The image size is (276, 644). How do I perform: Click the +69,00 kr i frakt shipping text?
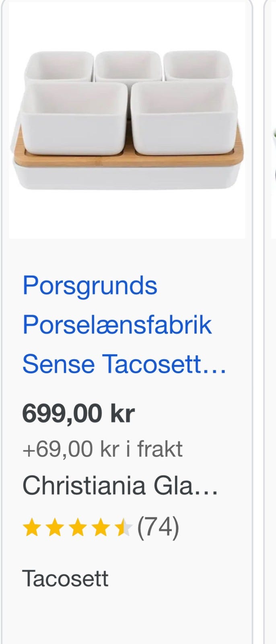click(x=102, y=449)
